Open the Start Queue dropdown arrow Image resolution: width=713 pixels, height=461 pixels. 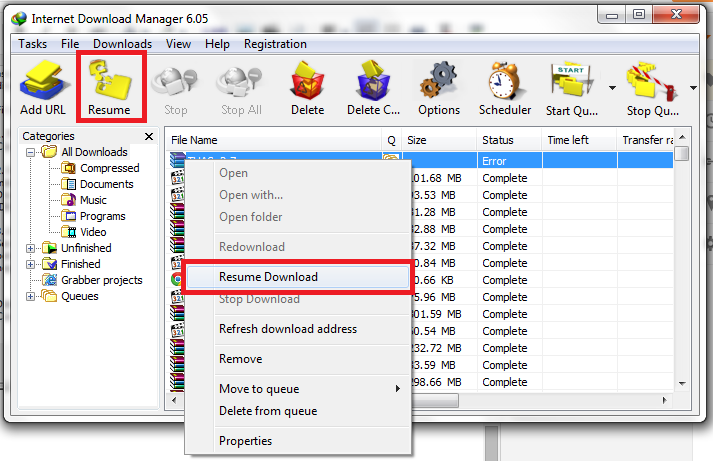click(x=613, y=88)
